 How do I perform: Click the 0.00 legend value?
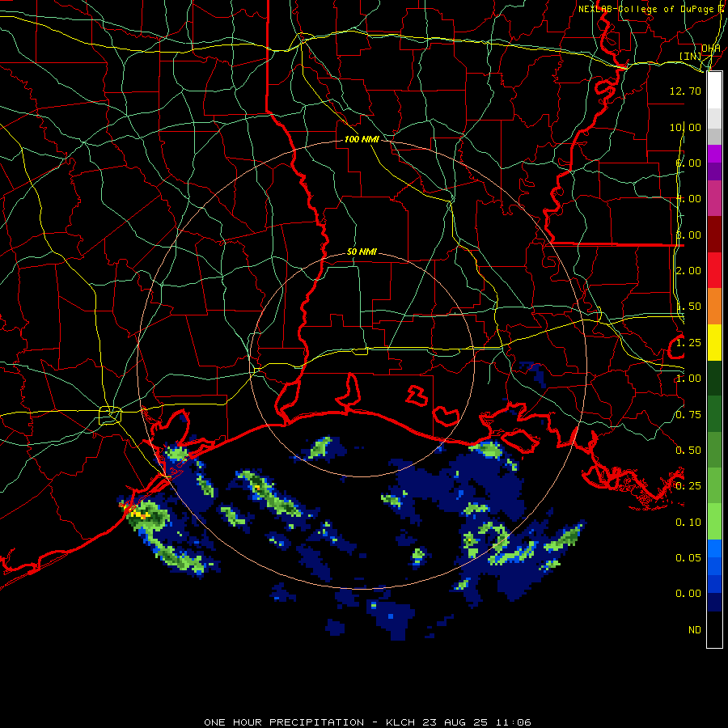pos(688,594)
